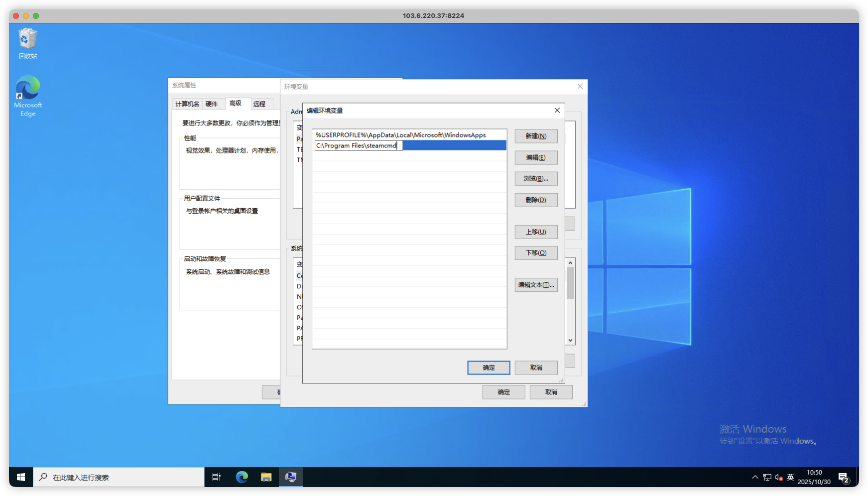Click the 浏览(B)... button
Screen dimensions: 868x496
point(536,179)
